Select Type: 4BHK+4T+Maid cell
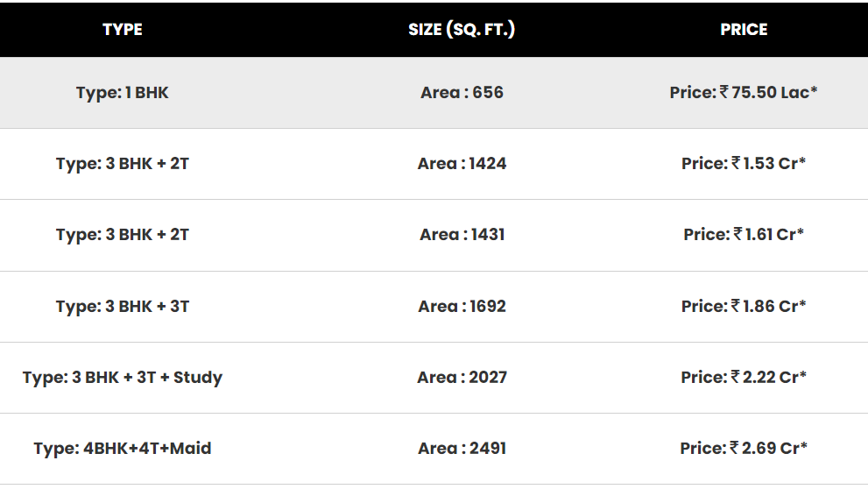The width and height of the screenshot is (868, 489). [123, 449]
